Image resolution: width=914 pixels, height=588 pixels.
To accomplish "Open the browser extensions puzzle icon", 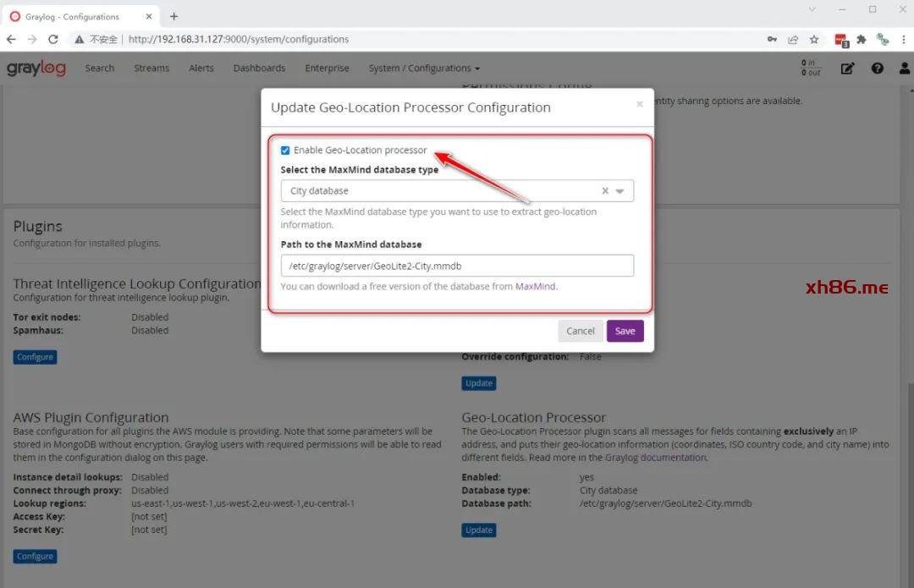I will pyautogui.click(x=862, y=39).
